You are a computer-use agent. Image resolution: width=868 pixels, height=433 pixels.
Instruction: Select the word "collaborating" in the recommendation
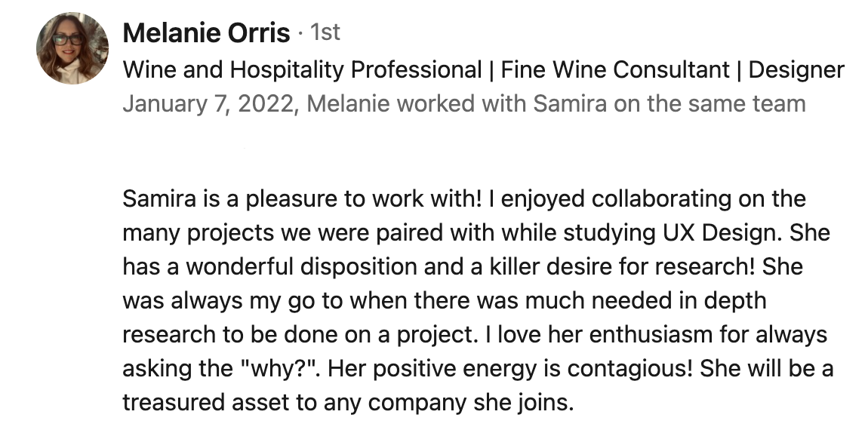point(661,199)
